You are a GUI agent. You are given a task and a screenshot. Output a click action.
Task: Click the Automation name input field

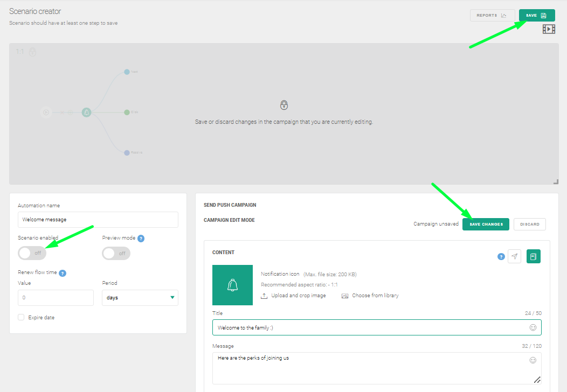[98, 220]
